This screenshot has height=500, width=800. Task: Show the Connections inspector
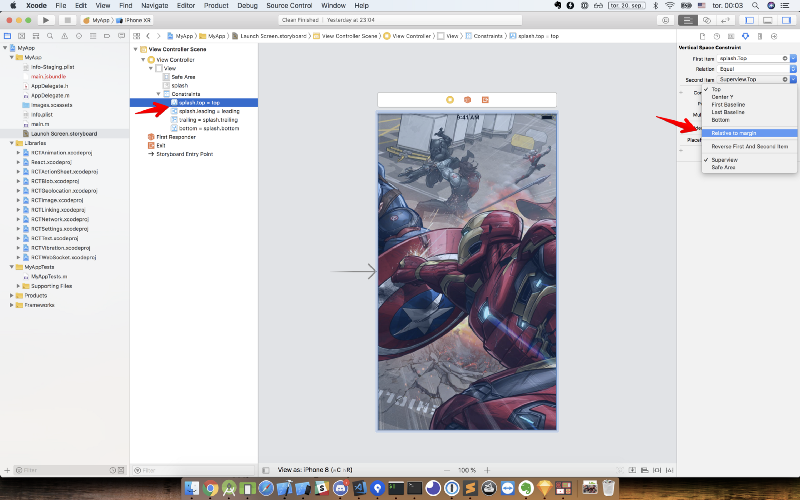774,36
